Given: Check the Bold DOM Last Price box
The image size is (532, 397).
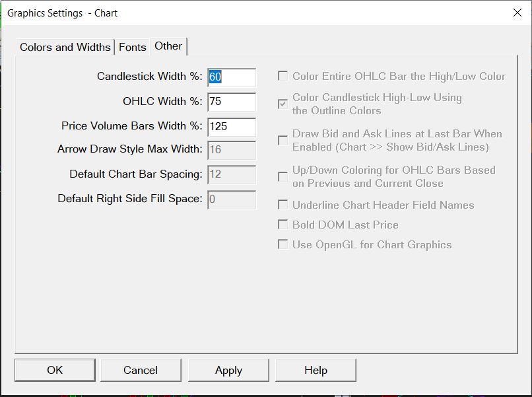Looking at the screenshot, I should click(x=283, y=225).
